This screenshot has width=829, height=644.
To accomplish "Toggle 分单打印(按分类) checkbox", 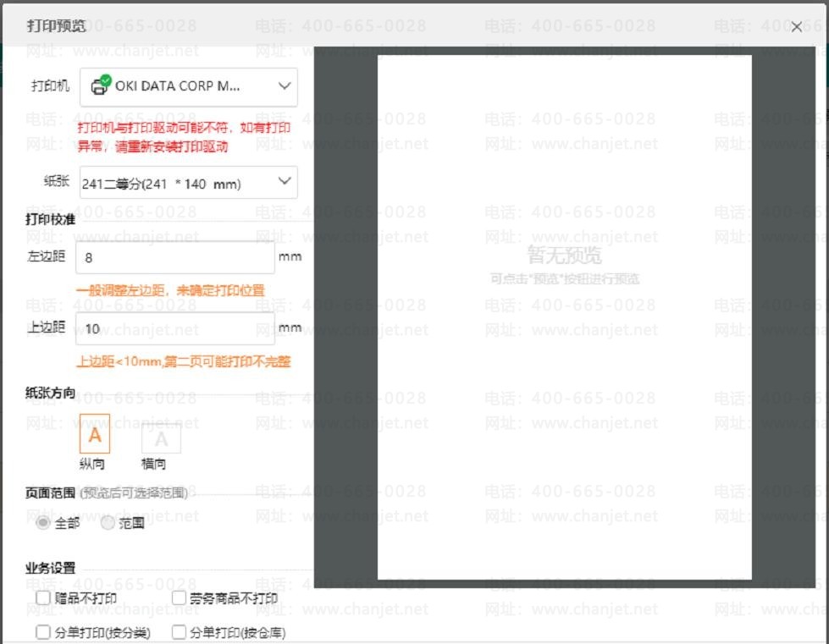I will coord(43,632).
